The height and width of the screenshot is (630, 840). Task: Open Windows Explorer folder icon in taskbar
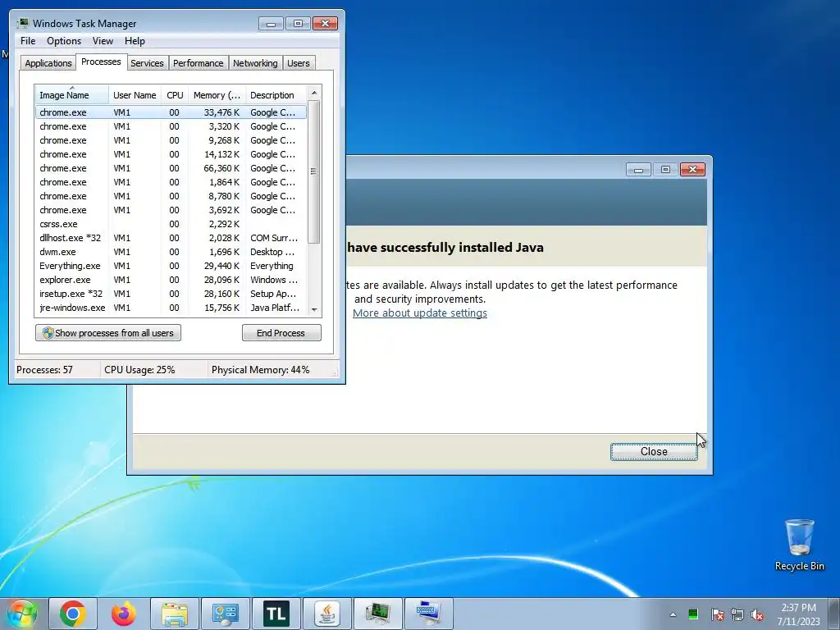coord(175,614)
